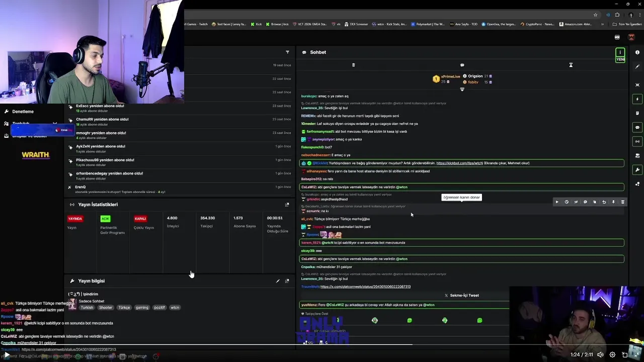644x362 pixels.
Task: Select the AykZeN yeniden abone oldu row
Action: click(x=180, y=149)
